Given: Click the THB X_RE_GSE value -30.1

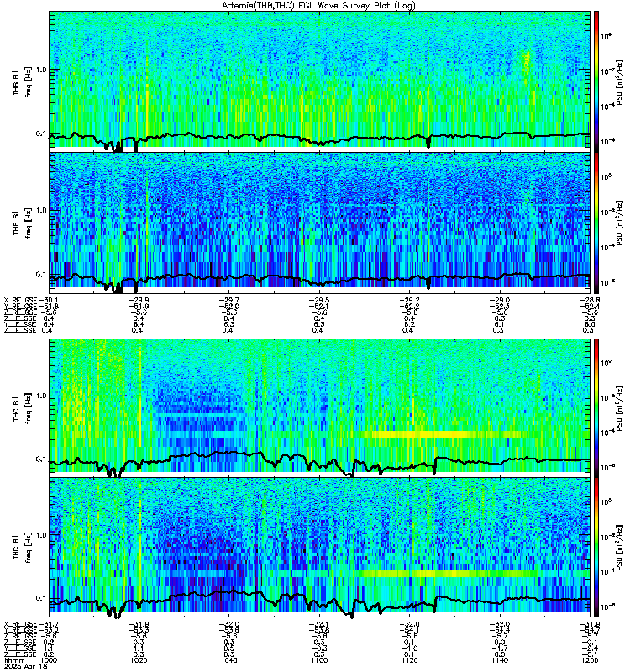Looking at the screenshot, I should click(48, 300).
